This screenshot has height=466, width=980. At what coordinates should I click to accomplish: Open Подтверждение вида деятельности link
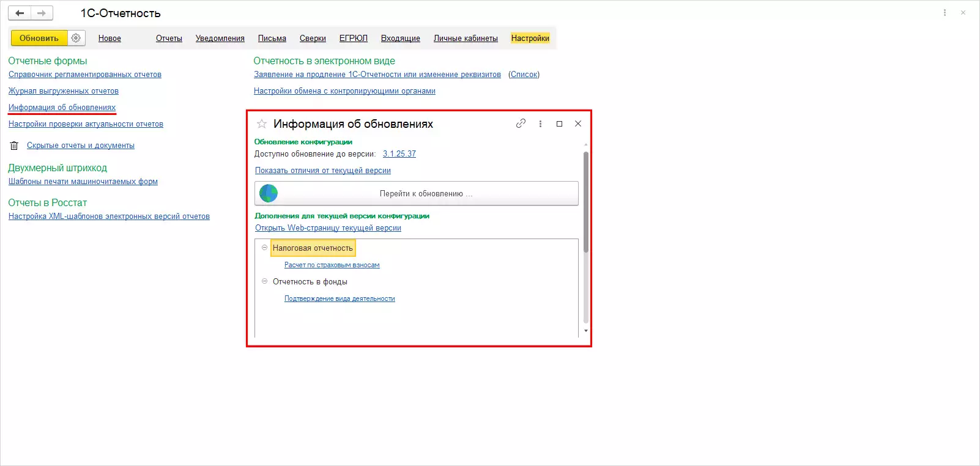[340, 299]
